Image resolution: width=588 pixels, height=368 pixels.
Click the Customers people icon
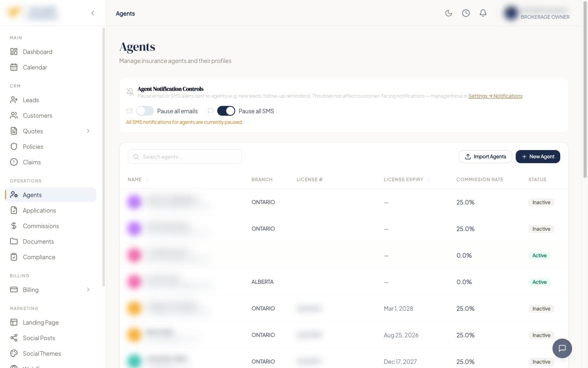tap(14, 115)
